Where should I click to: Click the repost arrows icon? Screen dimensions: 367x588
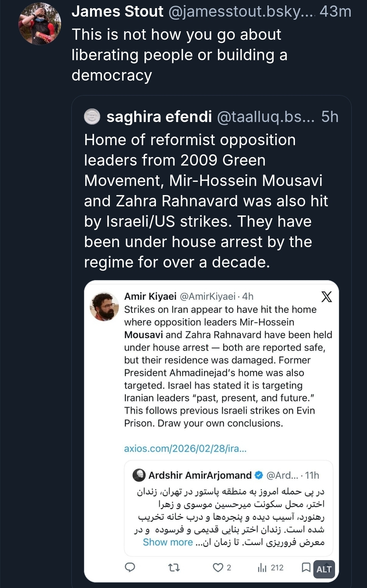(174, 567)
